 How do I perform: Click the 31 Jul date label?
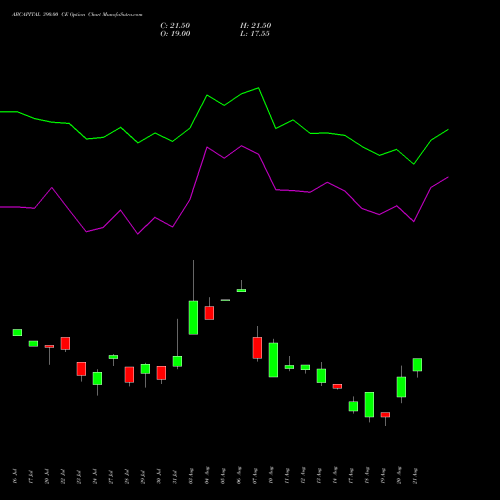175,476
